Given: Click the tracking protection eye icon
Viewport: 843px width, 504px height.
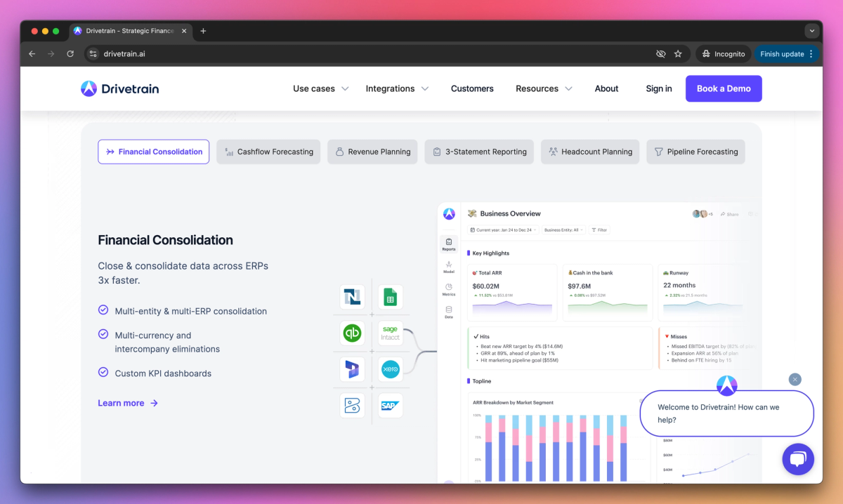Looking at the screenshot, I should [x=660, y=53].
